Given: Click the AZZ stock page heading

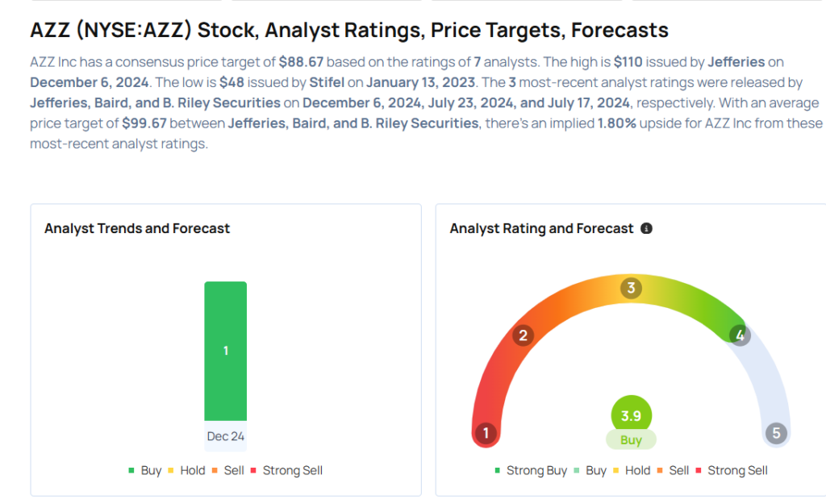Looking at the screenshot, I should click(349, 31).
